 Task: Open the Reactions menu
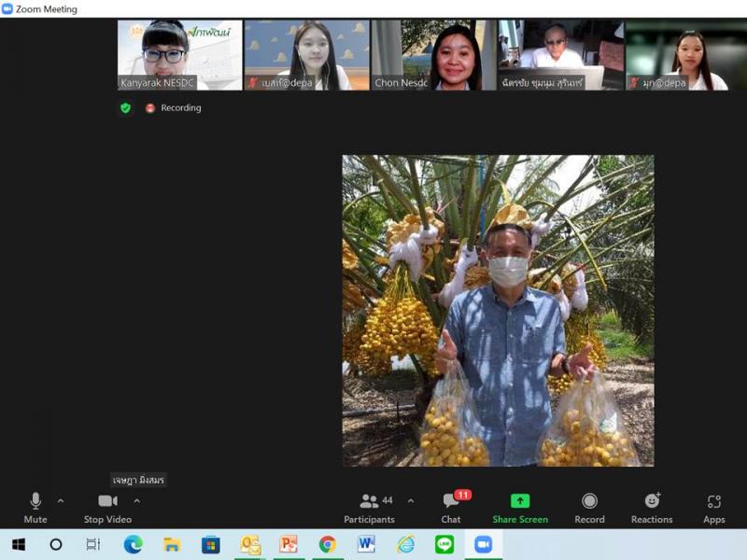point(652,508)
